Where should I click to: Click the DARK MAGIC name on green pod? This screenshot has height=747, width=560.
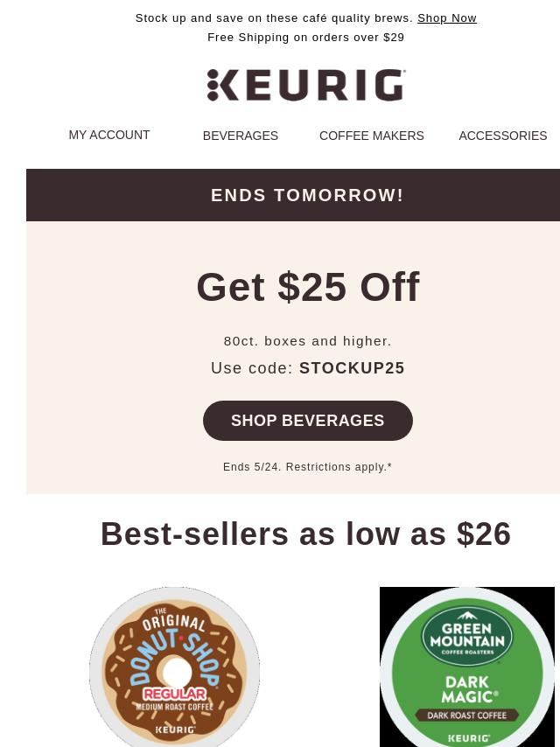(x=470, y=689)
